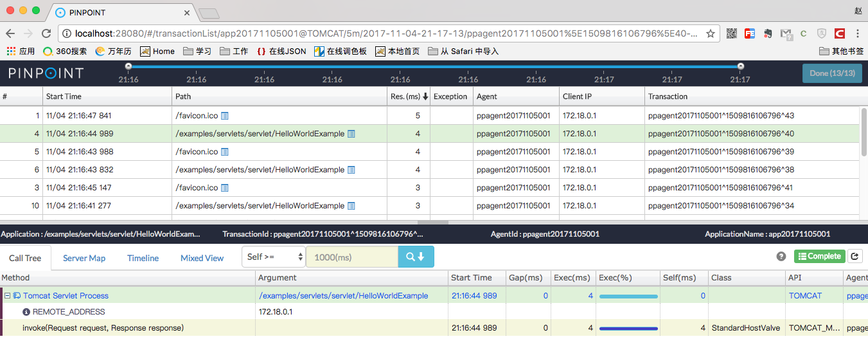
Task: Open the 其他书签 folder
Action: [842, 51]
